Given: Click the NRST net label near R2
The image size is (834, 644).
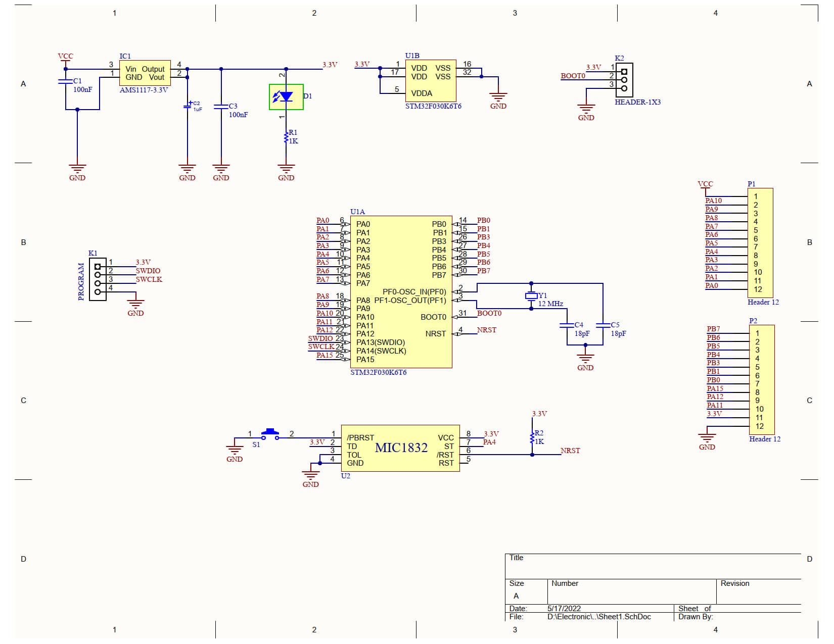Looking at the screenshot, I should pyautogui.click(x=570, y=451).
